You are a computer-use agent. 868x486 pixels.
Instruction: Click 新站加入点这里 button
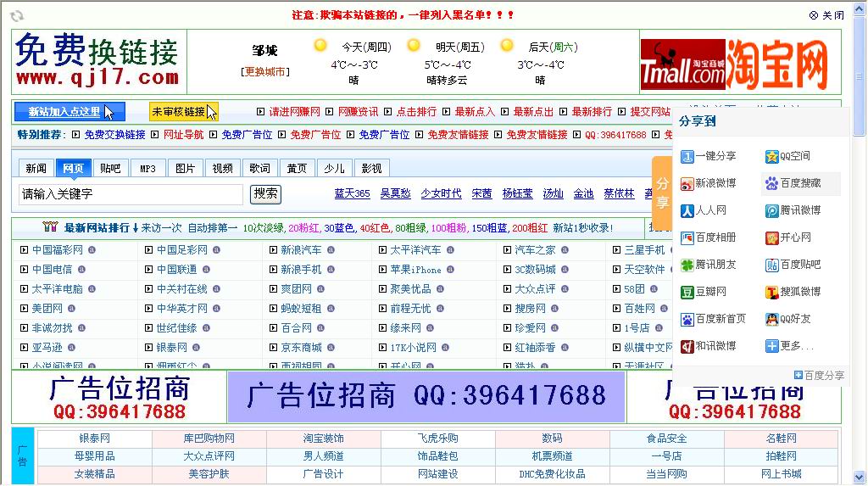tap(70, 112)
